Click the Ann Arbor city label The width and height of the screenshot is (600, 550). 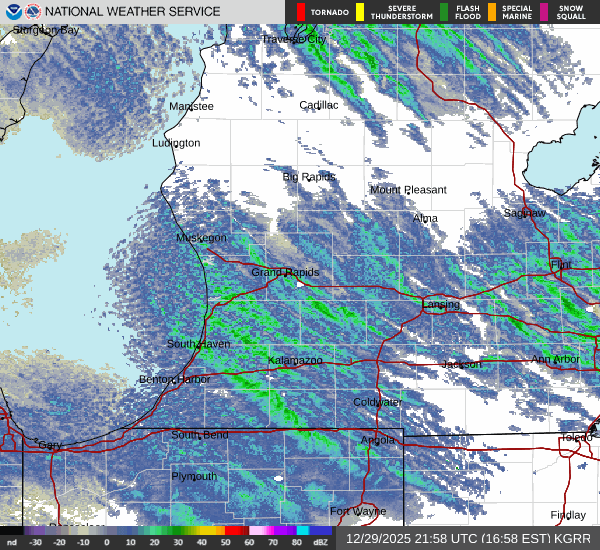pyautogui.click(x=555, y=360)
